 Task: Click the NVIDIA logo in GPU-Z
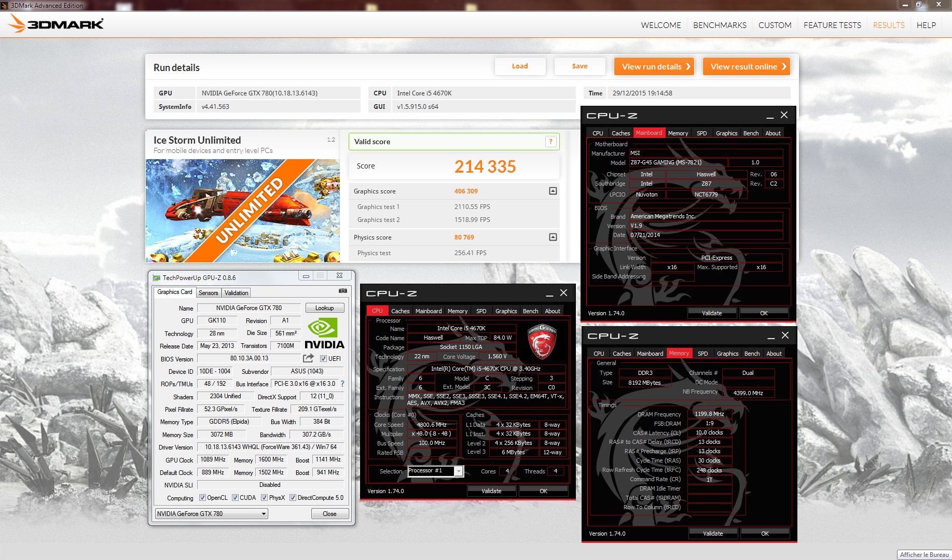(x=324, y=333)
